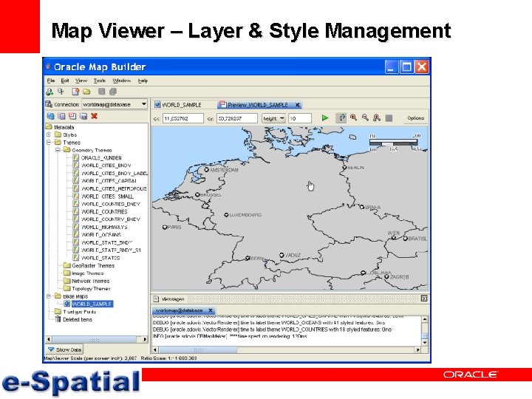532x399 pixels.
Task: Click the height value field showing 10
Action: 299,118
